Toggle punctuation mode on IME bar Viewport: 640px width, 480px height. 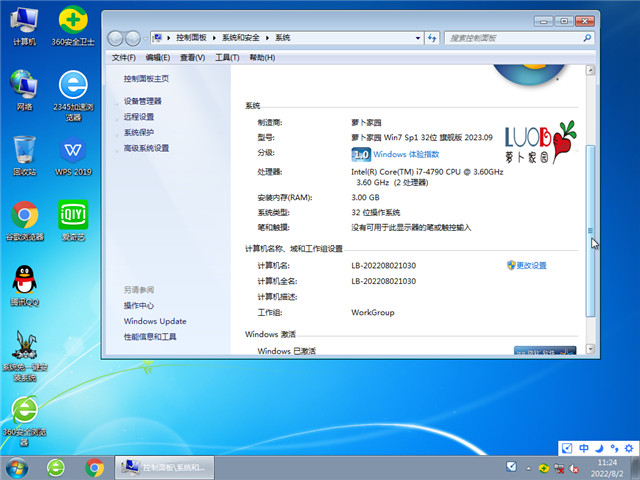click(x=614, y=448)
